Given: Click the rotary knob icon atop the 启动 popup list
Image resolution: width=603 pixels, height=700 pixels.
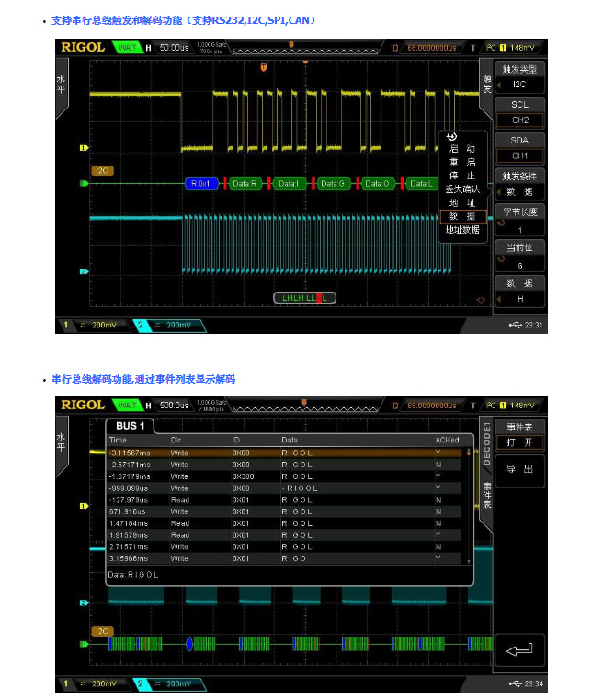Looking at the screenshot, I should point(452,137).
